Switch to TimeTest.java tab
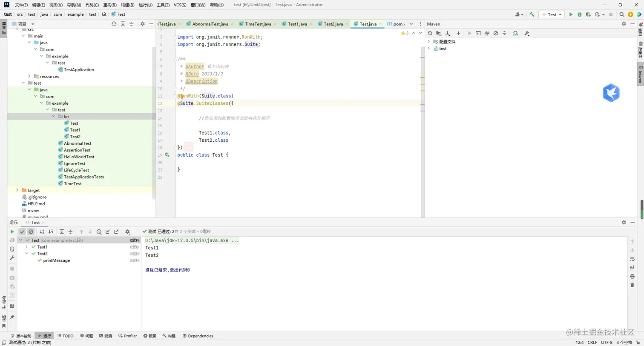Viewport: 644px width, 346px height. (258, 24)
